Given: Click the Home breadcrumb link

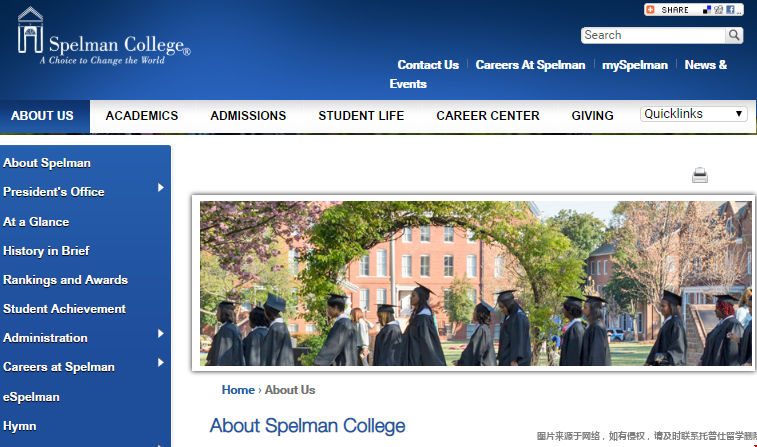Looking at the screenshot, I should (238, 390).
